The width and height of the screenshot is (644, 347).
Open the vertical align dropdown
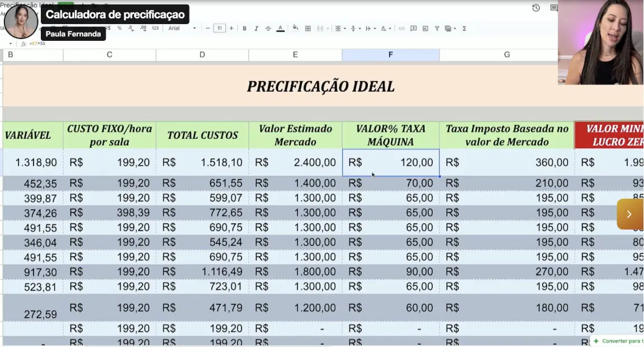(x=355, y=29)
